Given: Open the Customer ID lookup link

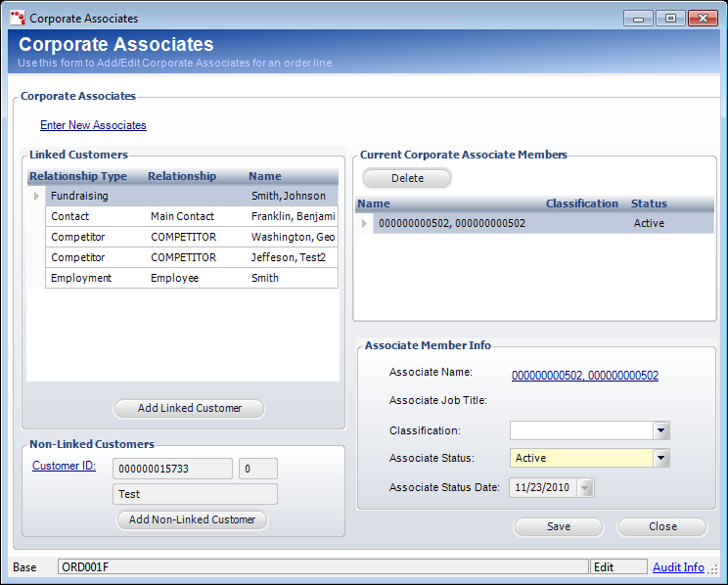Looking at the screenshot, I should (x=64, y=466).
